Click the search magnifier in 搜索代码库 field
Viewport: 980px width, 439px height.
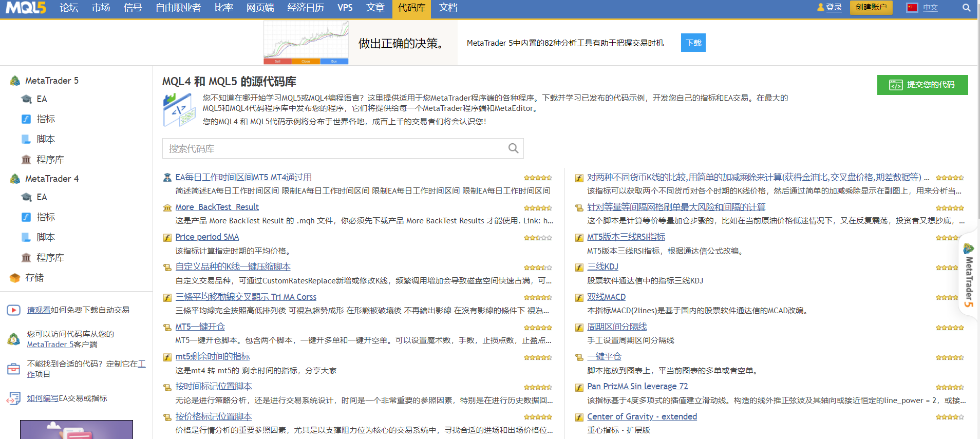point(513,148)
